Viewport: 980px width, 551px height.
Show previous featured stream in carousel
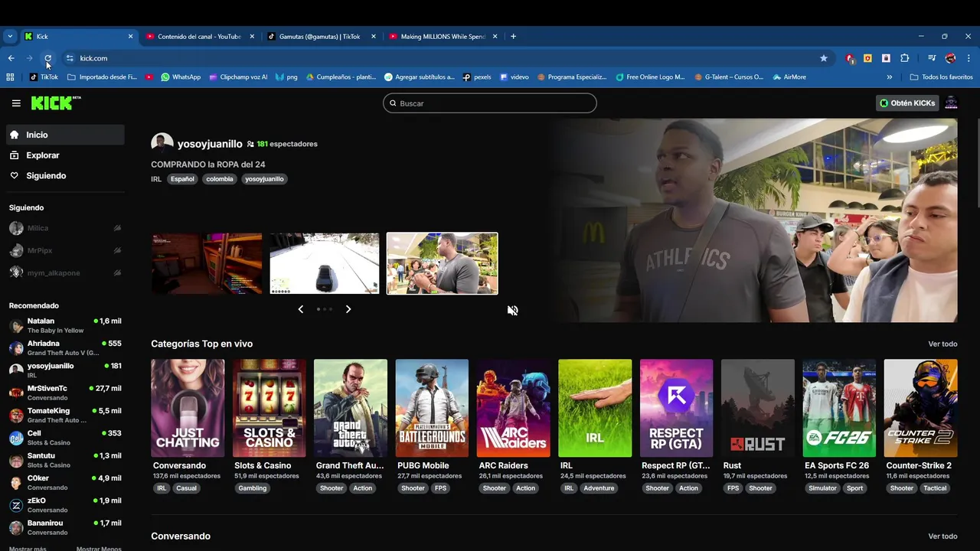pyautogui.click(x=300, y=309)
